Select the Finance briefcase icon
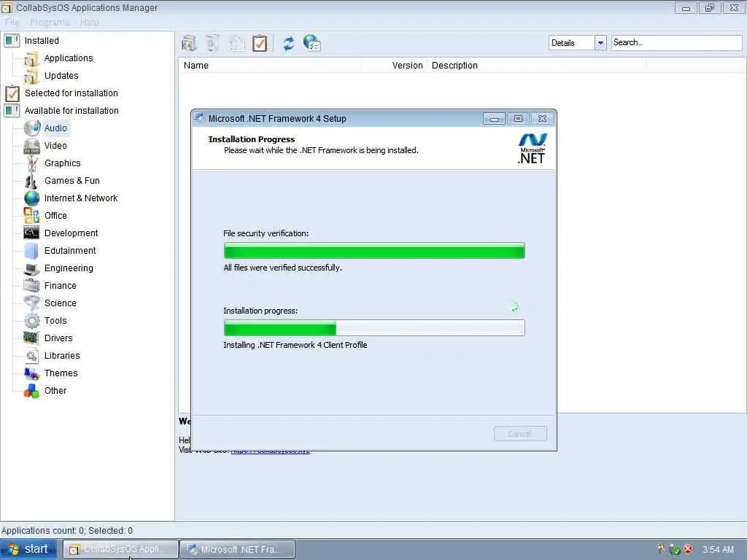This screenshot has width=747, height=560. [32, 286]
